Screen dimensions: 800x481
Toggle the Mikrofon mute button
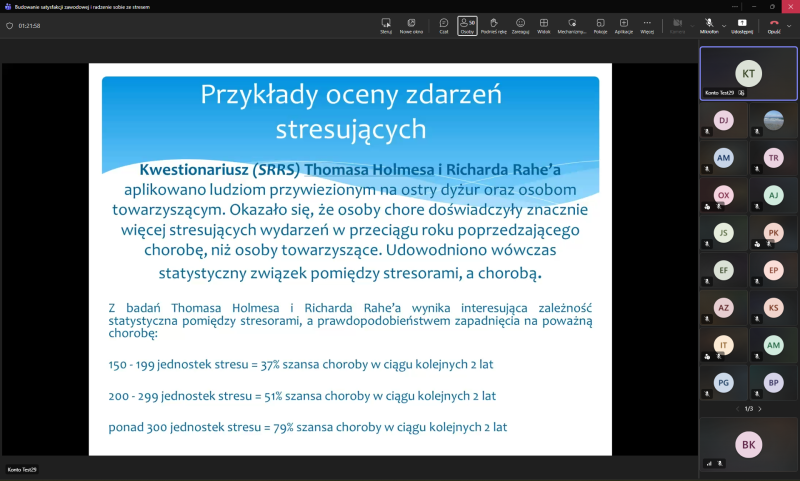point(708,25)
